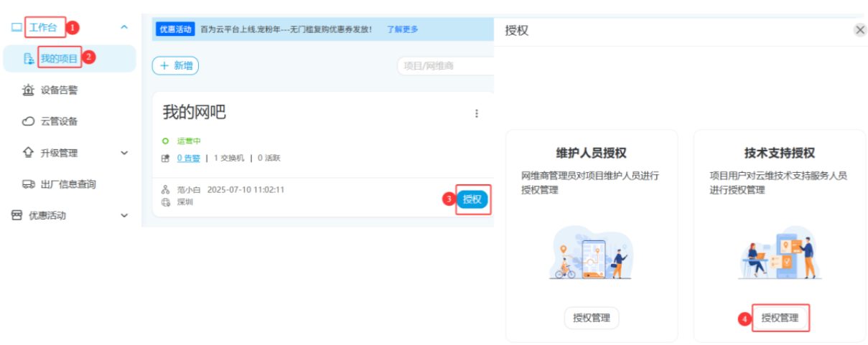Click the 优惠活动 shop icon

tap(17, 215)
